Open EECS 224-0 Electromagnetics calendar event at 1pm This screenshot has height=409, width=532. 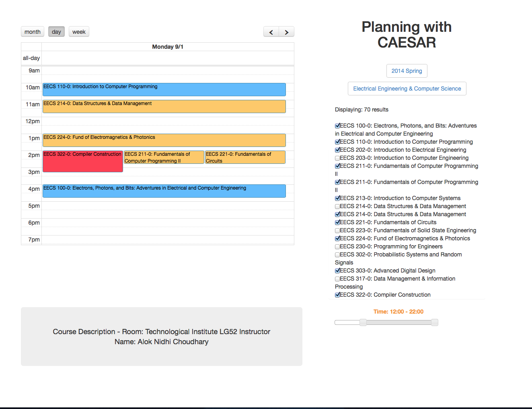tap(164, 140)
